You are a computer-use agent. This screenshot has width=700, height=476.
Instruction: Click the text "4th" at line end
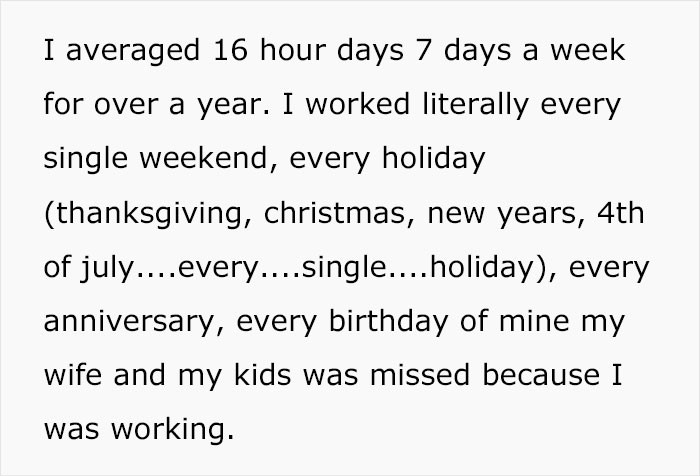[622, 213]
